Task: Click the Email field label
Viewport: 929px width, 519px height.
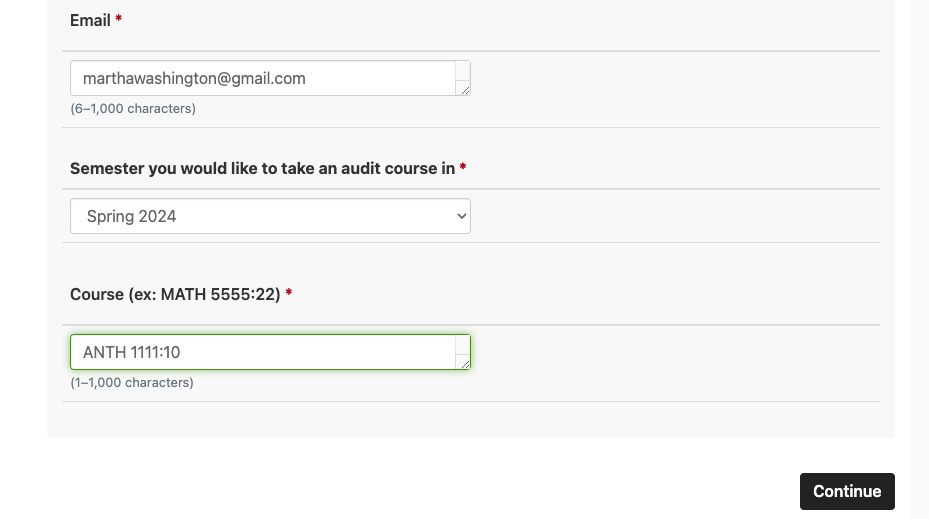Action: click(x=90, y=20)
